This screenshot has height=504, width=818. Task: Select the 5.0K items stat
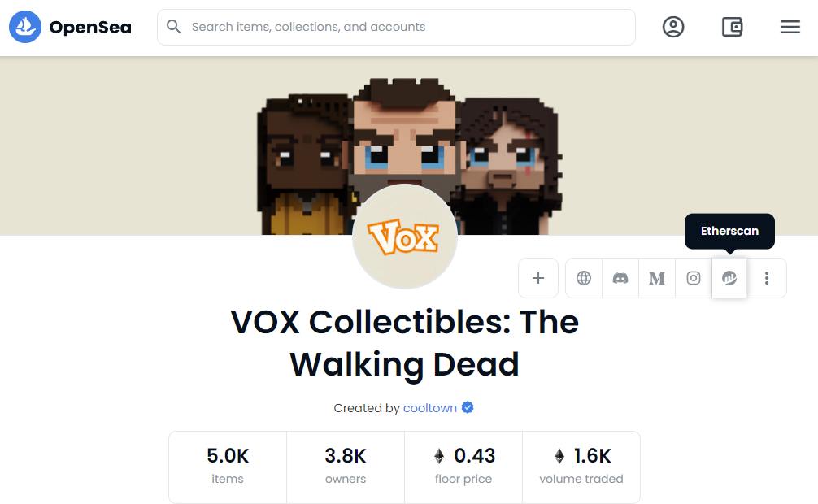[228, 467]
